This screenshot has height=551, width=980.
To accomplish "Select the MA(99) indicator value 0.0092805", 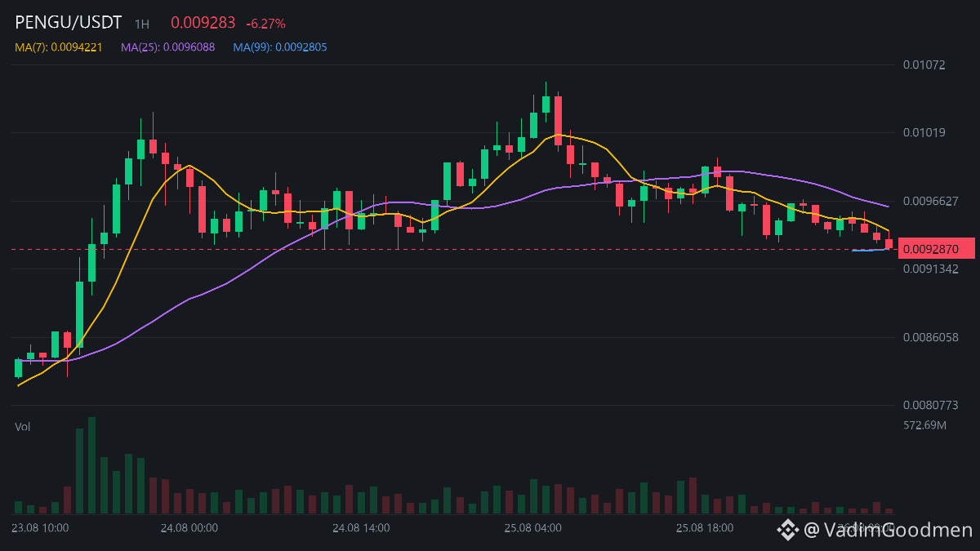I will [x=280, y=47].
